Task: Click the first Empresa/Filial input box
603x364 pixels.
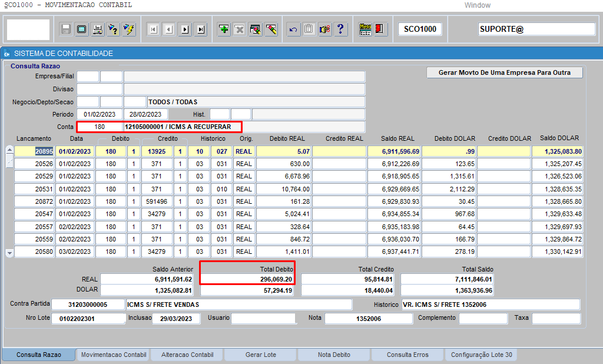Action: 88,76
